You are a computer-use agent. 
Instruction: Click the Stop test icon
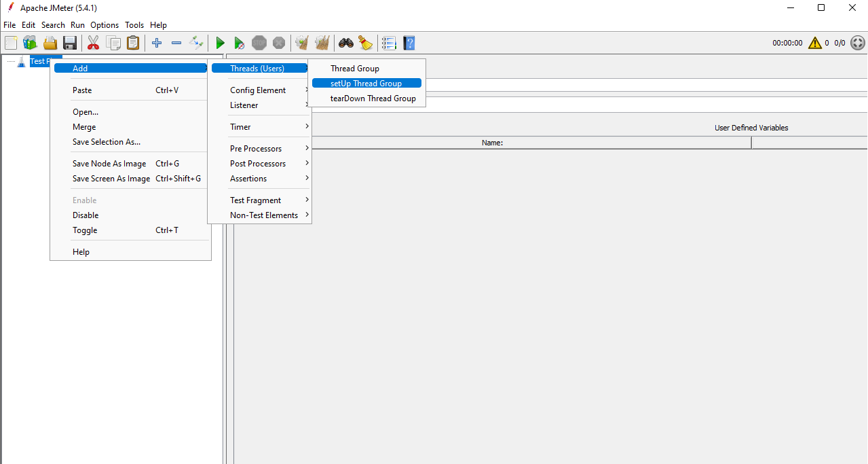[x=259, y=42]
